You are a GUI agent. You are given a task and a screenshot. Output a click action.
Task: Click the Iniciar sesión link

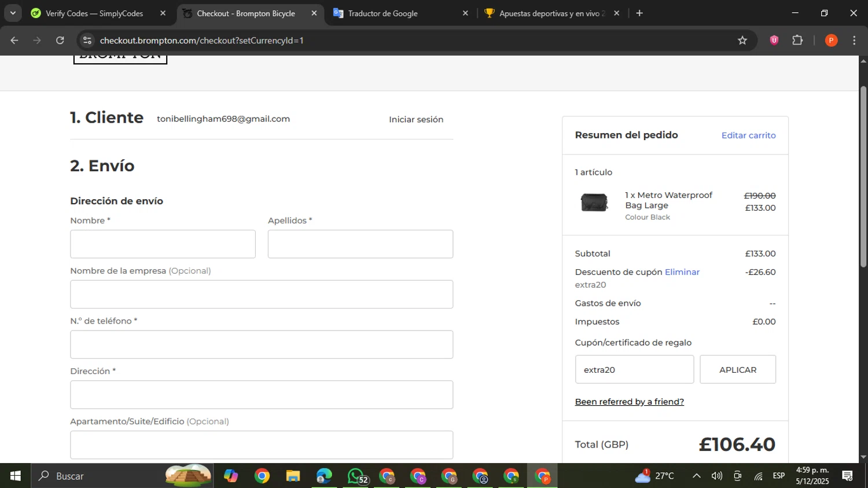coord(416,119)
